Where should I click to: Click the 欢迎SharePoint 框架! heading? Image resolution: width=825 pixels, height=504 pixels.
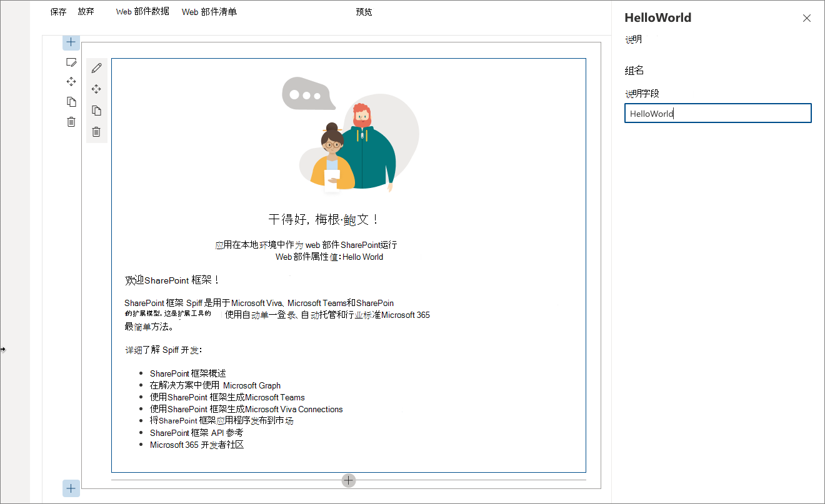(172, 280)
